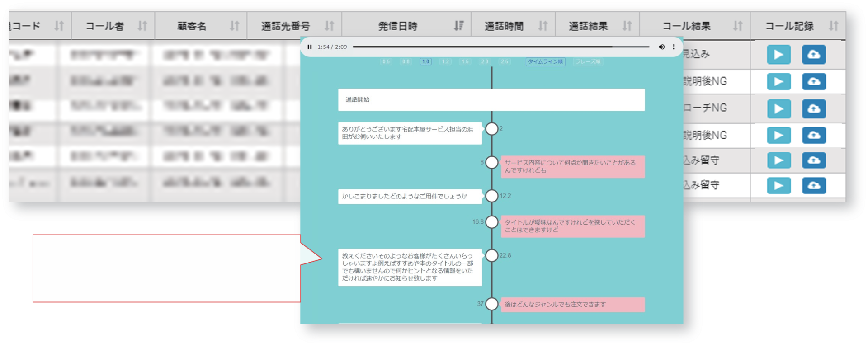
Task: Pause the call recording playback
Action: [310, 47]
